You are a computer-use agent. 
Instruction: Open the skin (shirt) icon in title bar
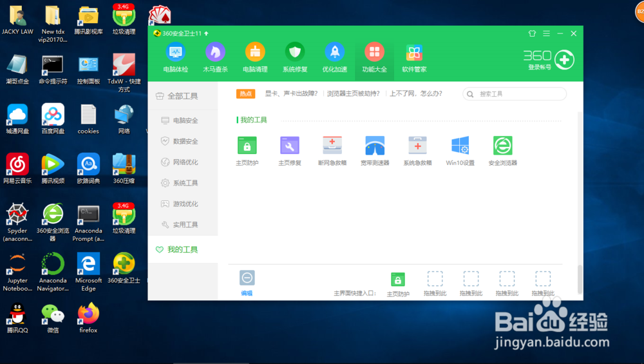pyautogui.click(x=533, y=34)
